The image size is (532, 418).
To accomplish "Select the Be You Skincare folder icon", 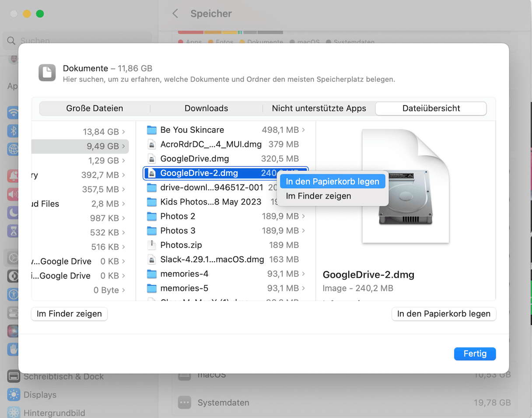I will click(151, 130).
